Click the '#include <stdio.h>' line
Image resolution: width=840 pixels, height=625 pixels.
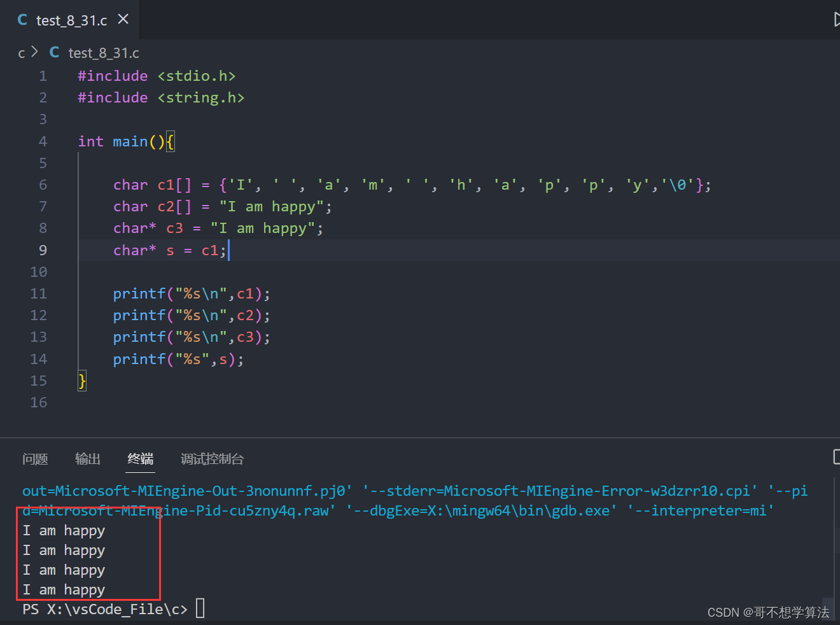pos(157,76)
